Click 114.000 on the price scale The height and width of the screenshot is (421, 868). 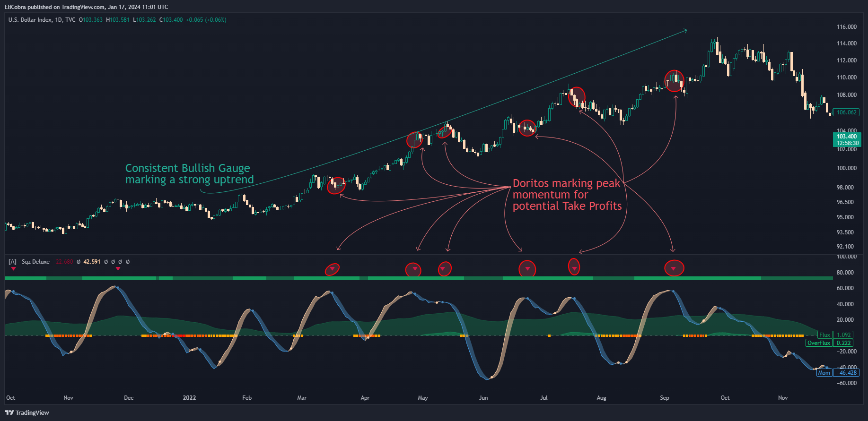pos(846,43)
